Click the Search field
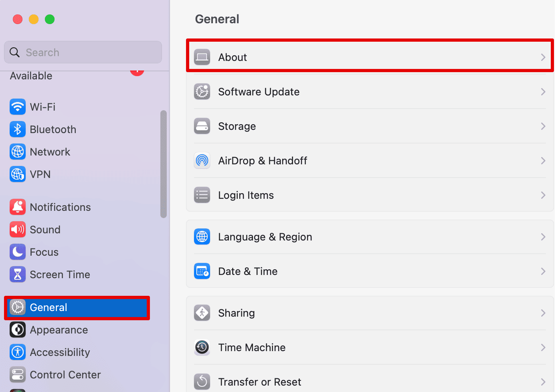 (83, 52)
